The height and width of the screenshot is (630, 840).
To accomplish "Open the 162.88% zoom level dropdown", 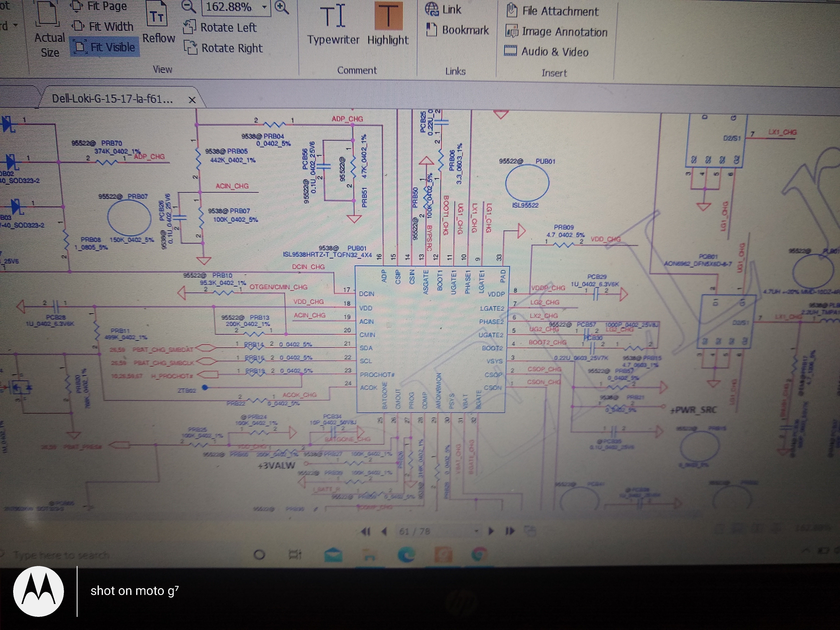I will 264,7.
